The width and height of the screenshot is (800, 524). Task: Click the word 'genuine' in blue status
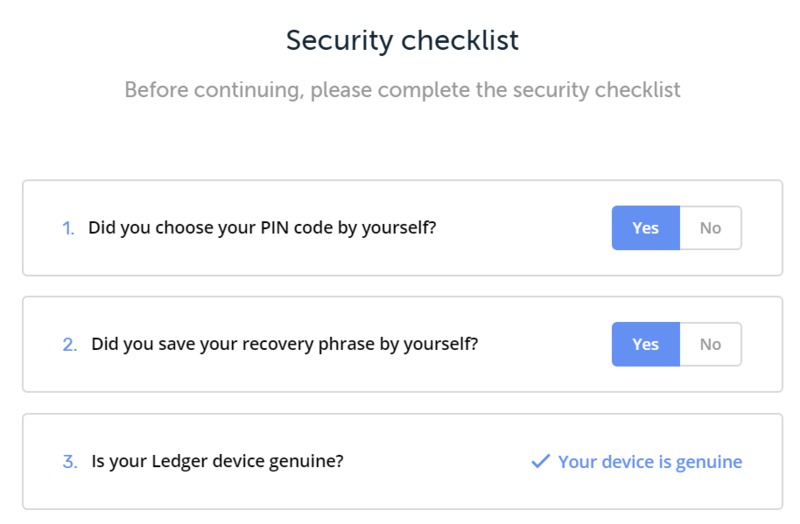point(709,463)
